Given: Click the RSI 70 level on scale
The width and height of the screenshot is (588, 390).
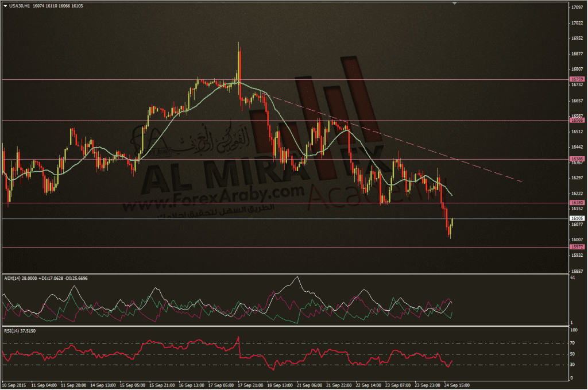Looking at the screenshot, I should coord(572,343).
